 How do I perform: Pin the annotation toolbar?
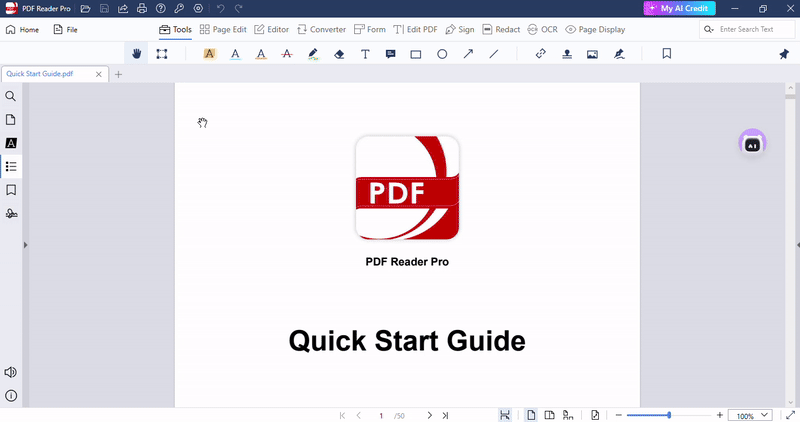pos(784,54)
